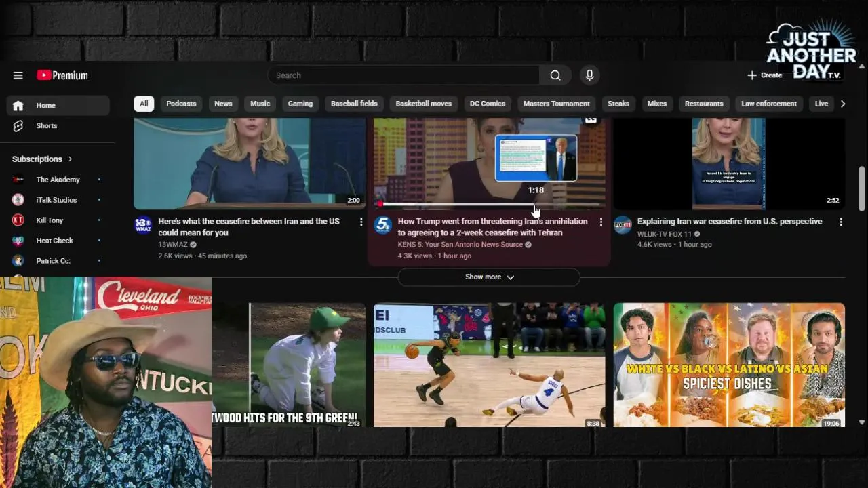
Task: Select the Restaurants filter chip
Action: (x=704, y=104)
